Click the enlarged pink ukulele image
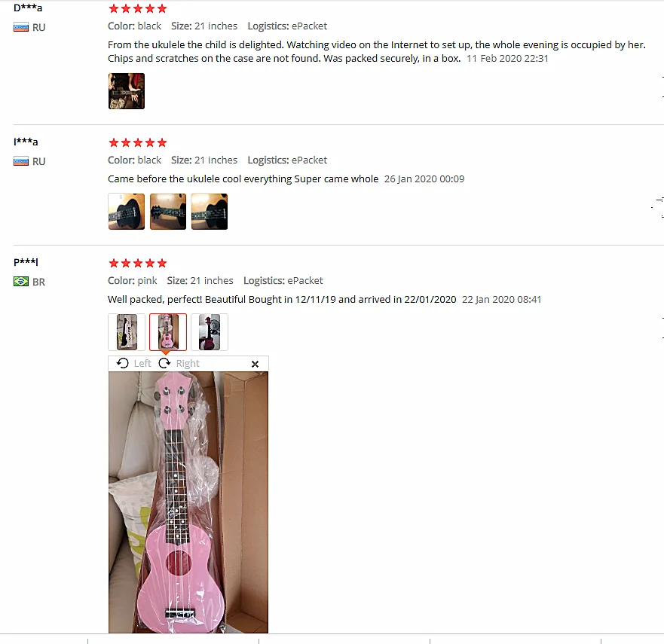664x644 pixels. (188, 502)
